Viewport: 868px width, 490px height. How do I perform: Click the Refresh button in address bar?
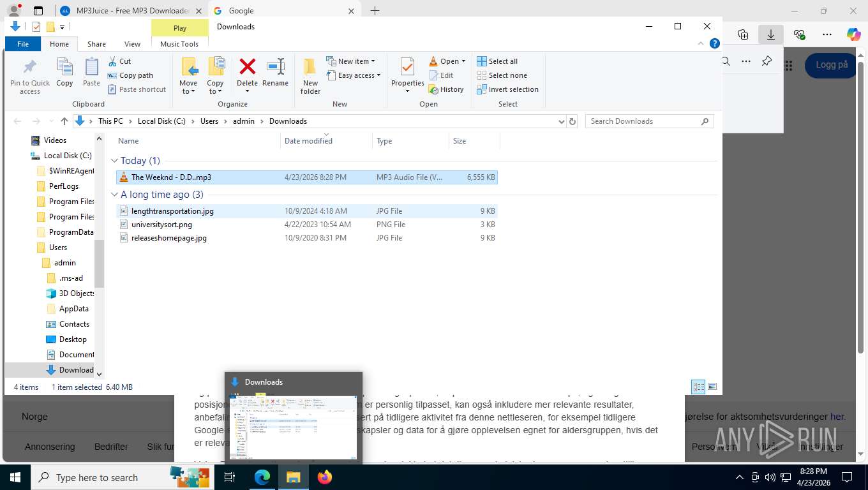[572, 121]
